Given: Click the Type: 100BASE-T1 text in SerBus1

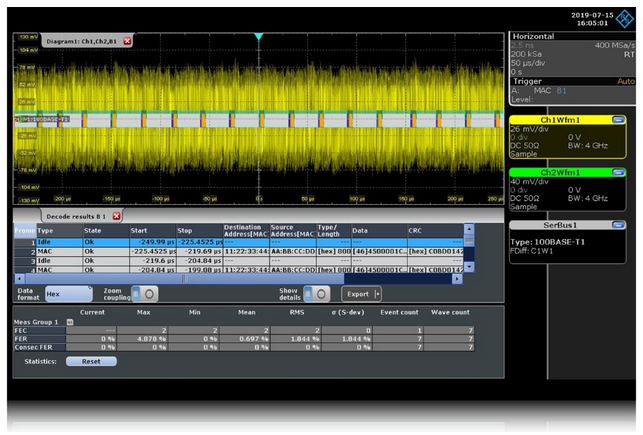Looking at the screenshot, I should coord(547,242).
